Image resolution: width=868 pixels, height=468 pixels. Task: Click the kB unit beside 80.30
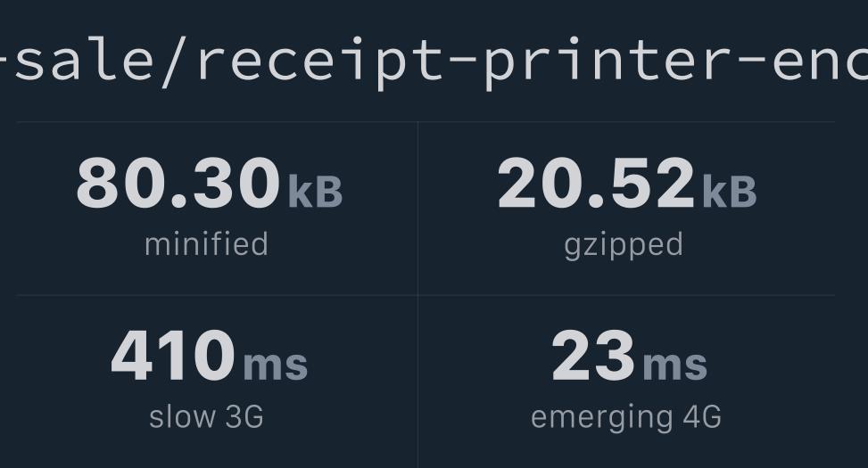click(315, 192)
